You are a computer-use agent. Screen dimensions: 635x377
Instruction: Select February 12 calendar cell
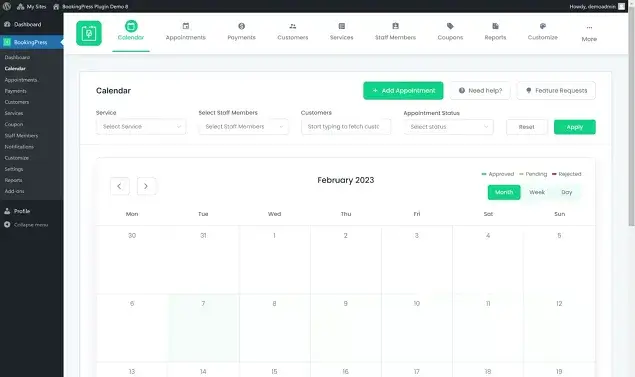point(559,328)
